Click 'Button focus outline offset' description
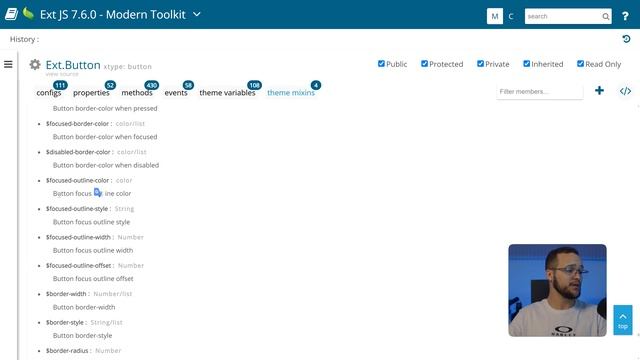The image size is (640, 360). pos(93,279)
